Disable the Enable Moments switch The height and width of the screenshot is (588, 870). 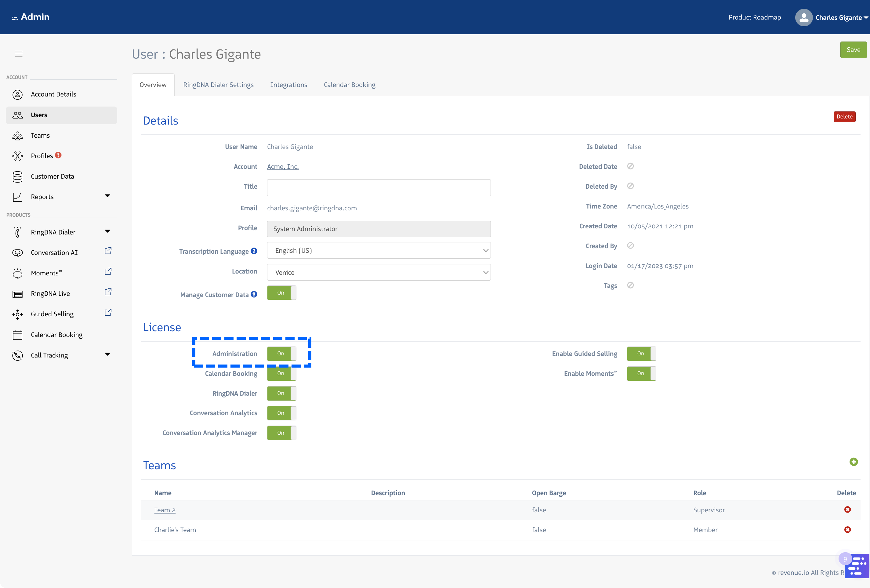(x=641, y=374)
